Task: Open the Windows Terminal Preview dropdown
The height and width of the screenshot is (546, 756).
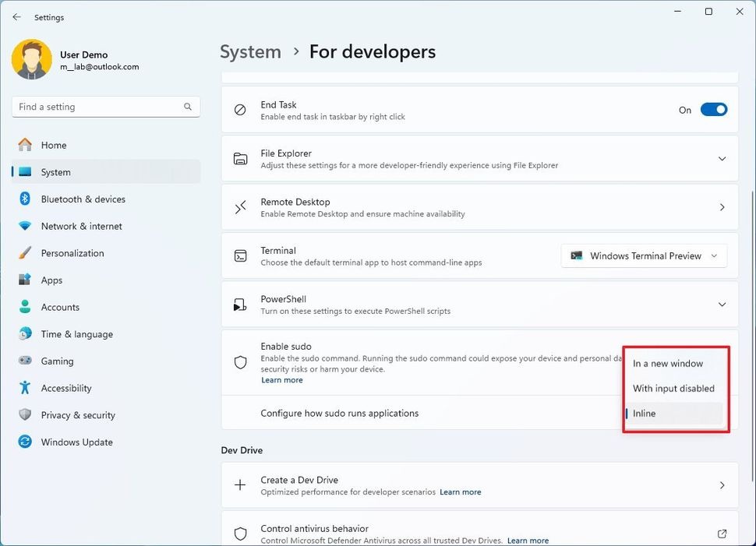Action: (644, 256)
